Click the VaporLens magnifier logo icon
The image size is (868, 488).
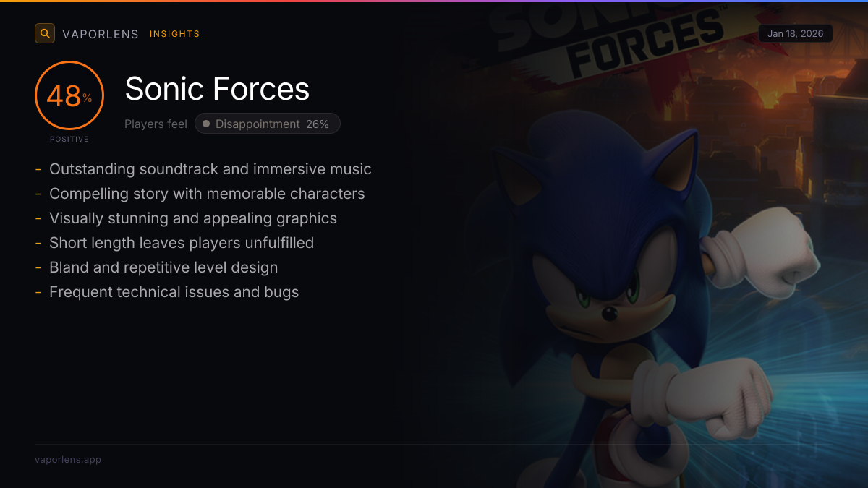[45, 33]
